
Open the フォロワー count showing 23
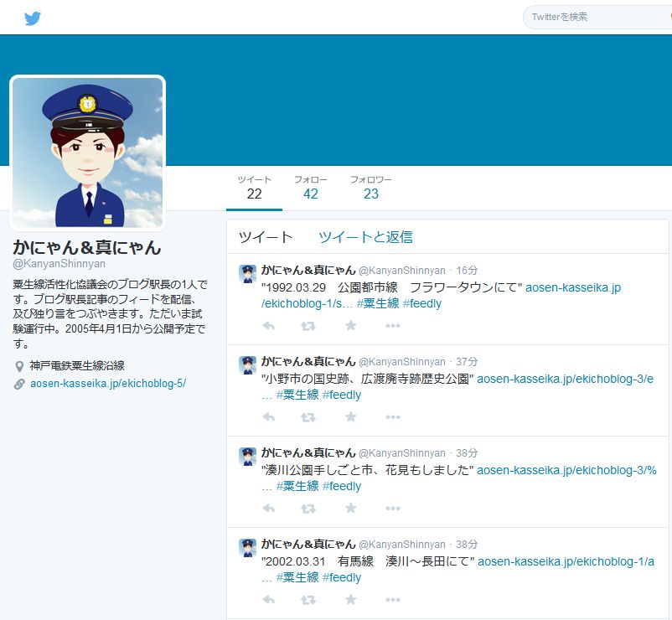coord(370,188)
